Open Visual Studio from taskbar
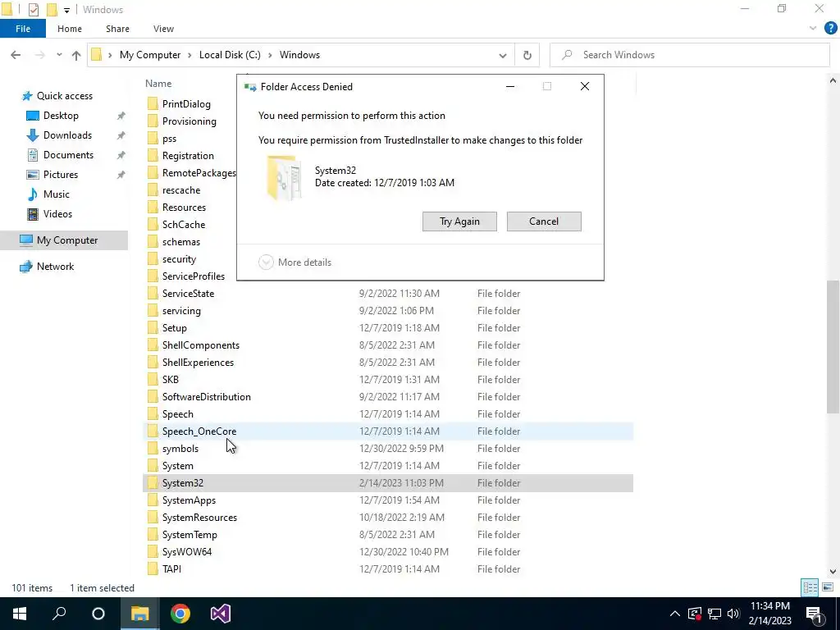Image resolution: width=840 pixels, height=630 pixels. click(220, 614)
